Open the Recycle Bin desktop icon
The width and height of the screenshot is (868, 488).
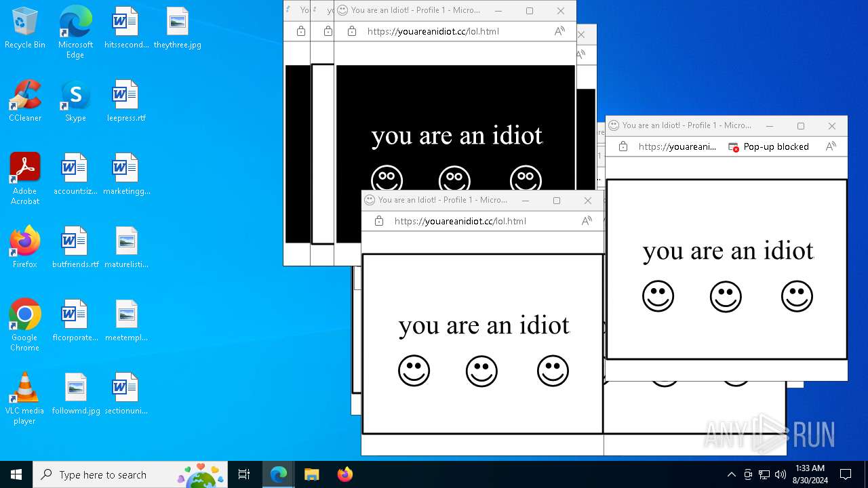click(x=25, y=28)
